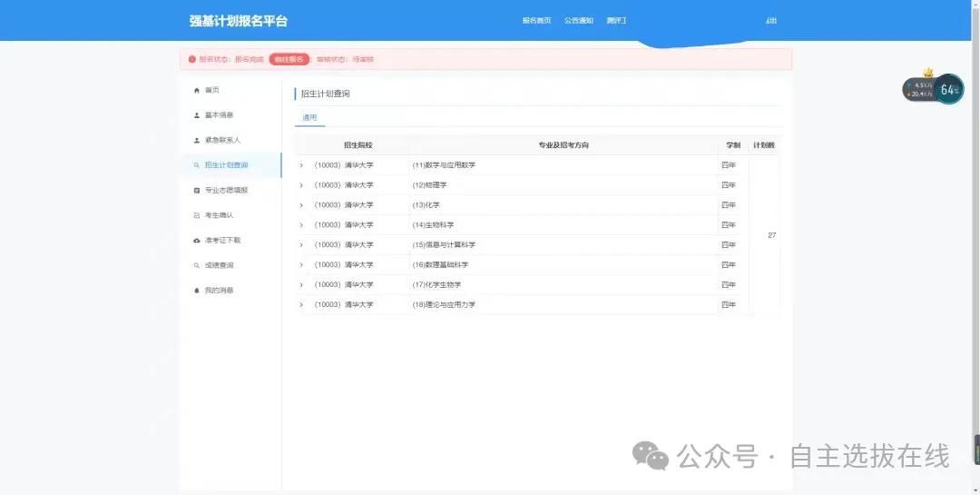Expand the (11)数学与应用数学 row
This screenshot has width=980, height=495.
point(301,165)
